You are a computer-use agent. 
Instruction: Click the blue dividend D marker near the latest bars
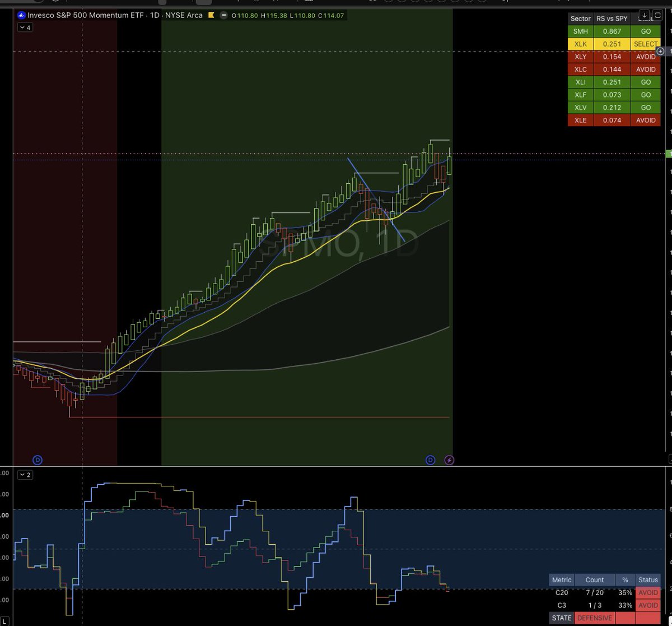tap(430, 460)
